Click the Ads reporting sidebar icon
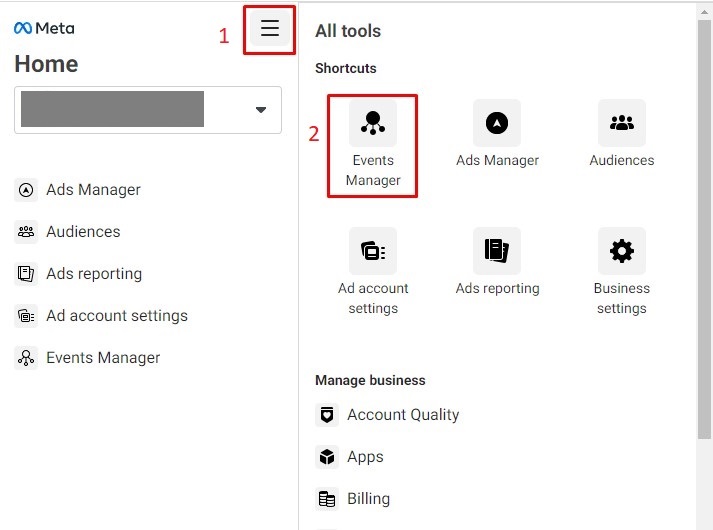713x530 pixels. (x=26, y=274)
